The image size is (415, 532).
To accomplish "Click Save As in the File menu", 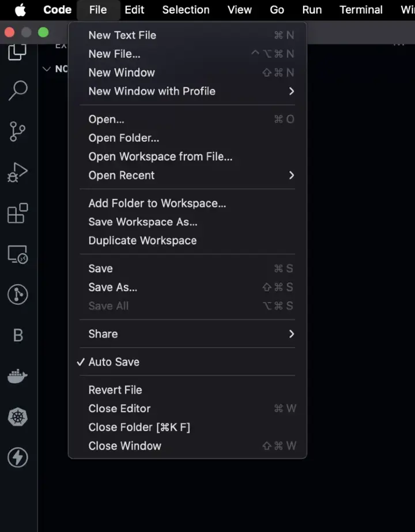I will pyautogui.click(x=113, y=287).
